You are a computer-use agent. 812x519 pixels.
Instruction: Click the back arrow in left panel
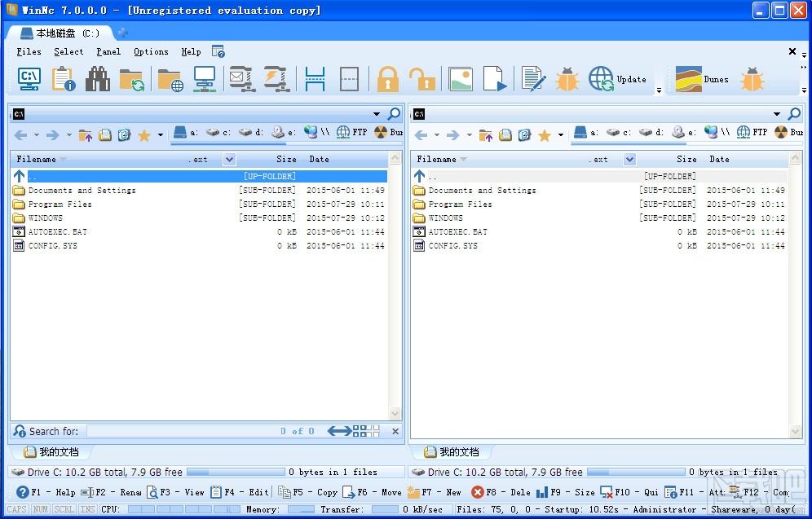20,135
